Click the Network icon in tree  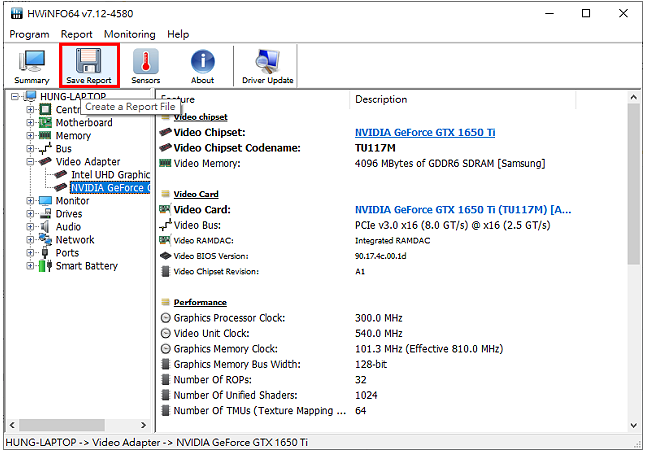(45, 239)
